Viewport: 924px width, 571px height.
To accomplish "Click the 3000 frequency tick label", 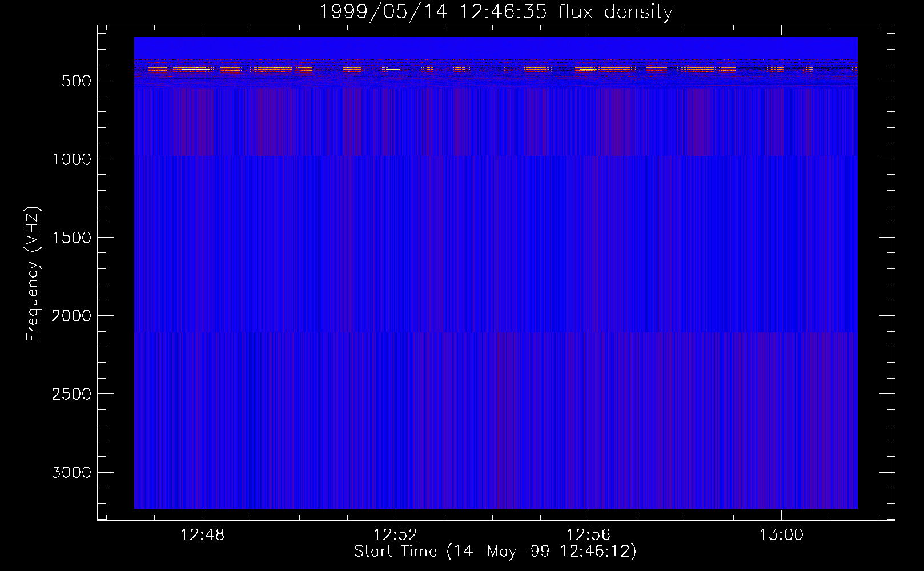I will [x=71, y=472].
